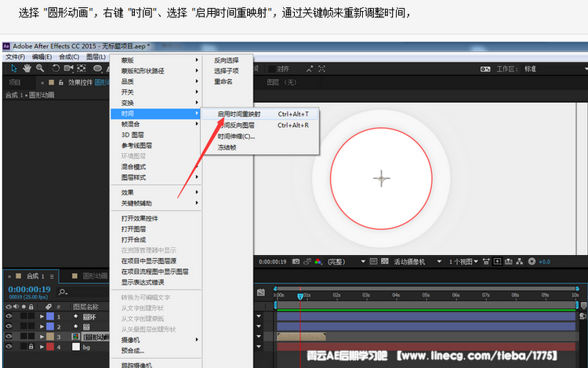Image resolution: width=588 pixels, height=368 pixels.
Task: Select the Pan Behind anchor point tool
Action: 82,68
